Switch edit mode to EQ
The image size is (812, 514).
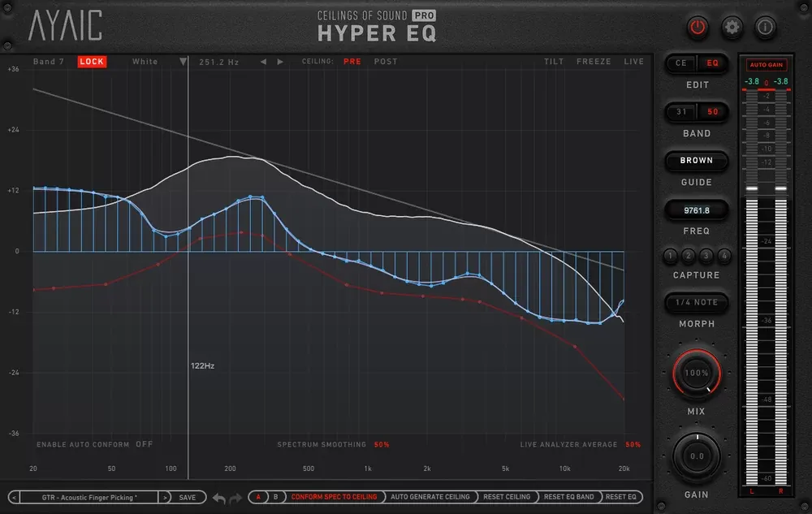(x=713, y=63)
